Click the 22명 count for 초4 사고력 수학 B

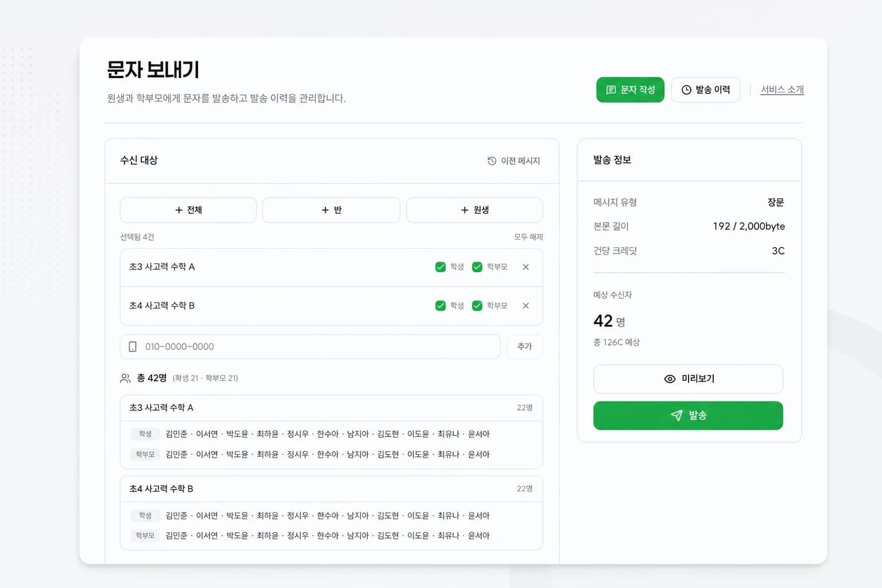point(525,489)
